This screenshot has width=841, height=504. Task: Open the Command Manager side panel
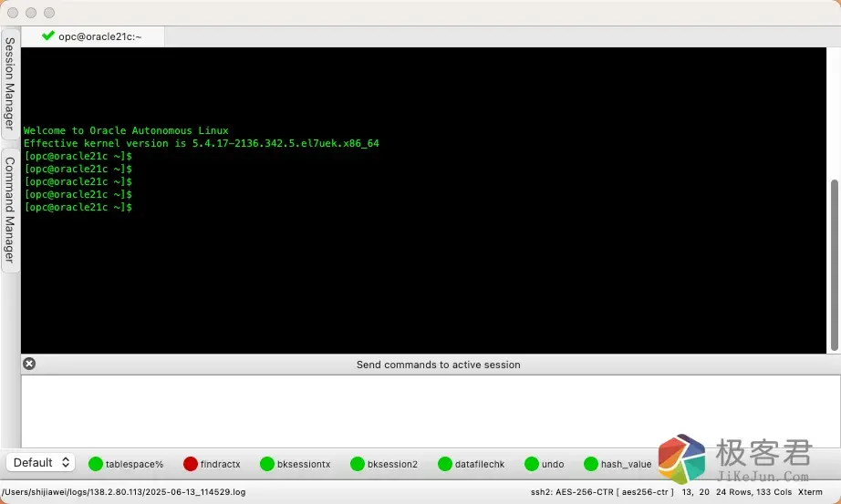10,210
